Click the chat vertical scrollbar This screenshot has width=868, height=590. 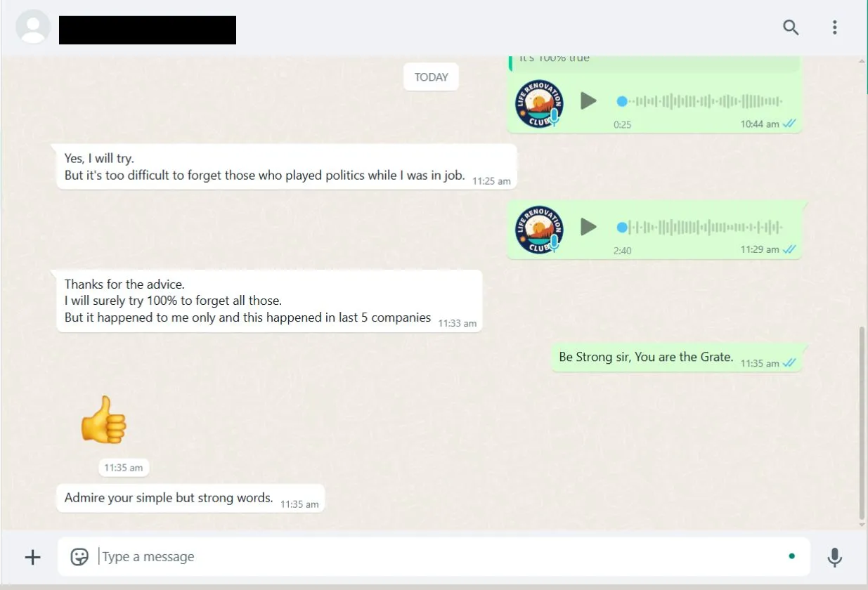(x=862, y=424)
